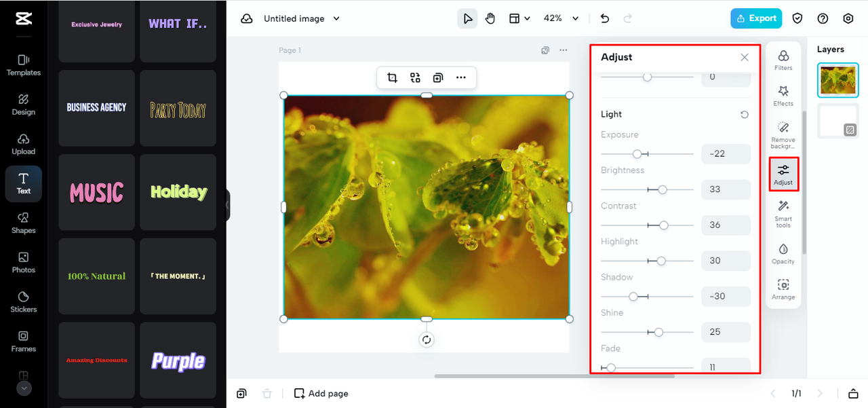Choose the Purple text preset
This screenshot has height=408, width=868.
click(178, 360)
